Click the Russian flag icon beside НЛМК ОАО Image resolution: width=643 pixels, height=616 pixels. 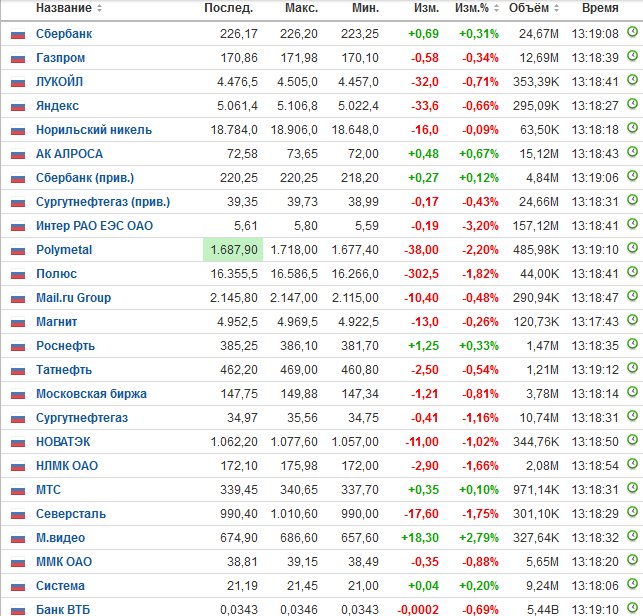coord(18,467)
